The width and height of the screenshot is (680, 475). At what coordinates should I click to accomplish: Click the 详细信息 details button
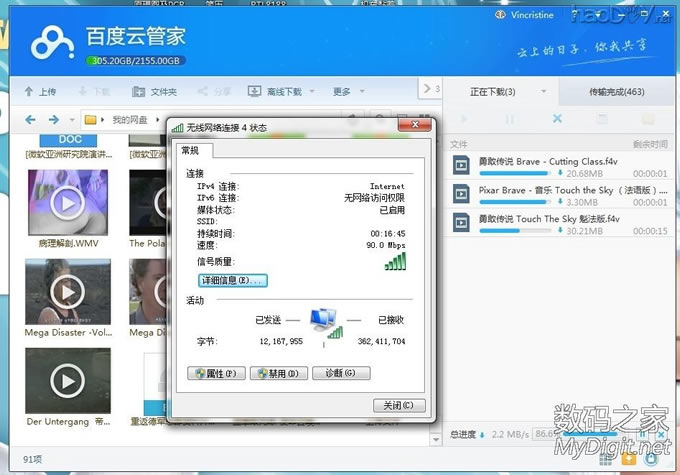pos(233,280)
